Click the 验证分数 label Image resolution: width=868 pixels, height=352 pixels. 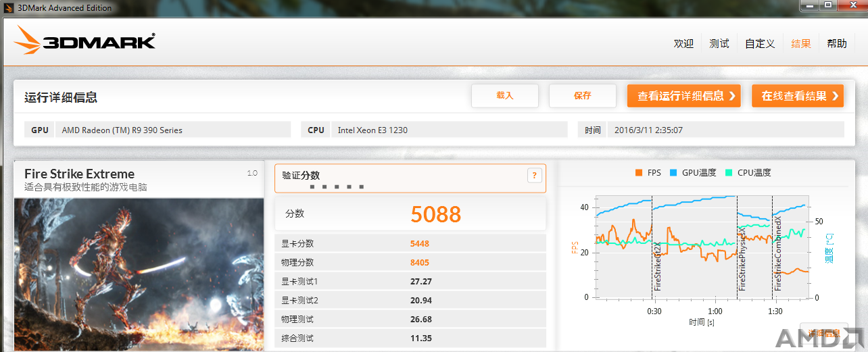point(301,176)
